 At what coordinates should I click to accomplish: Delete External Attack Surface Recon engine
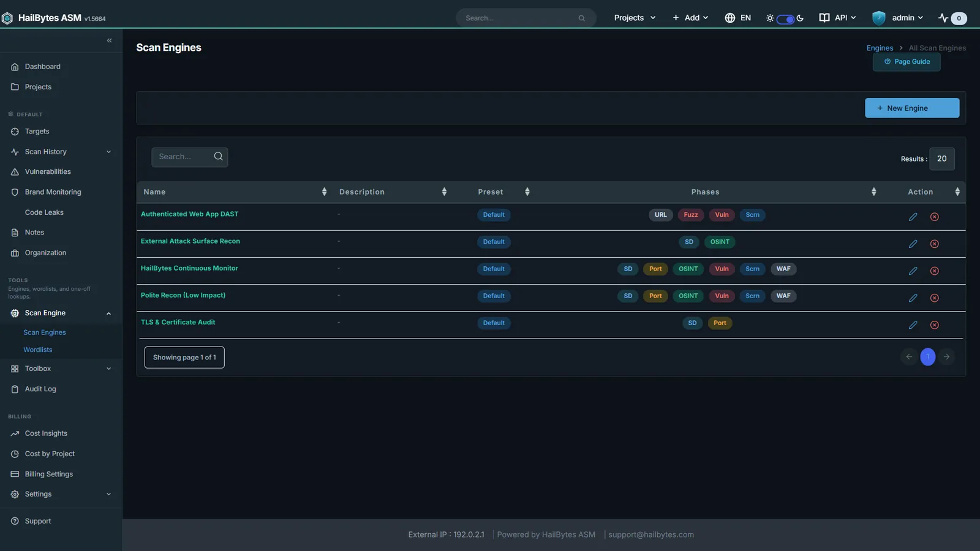[934, 244]
